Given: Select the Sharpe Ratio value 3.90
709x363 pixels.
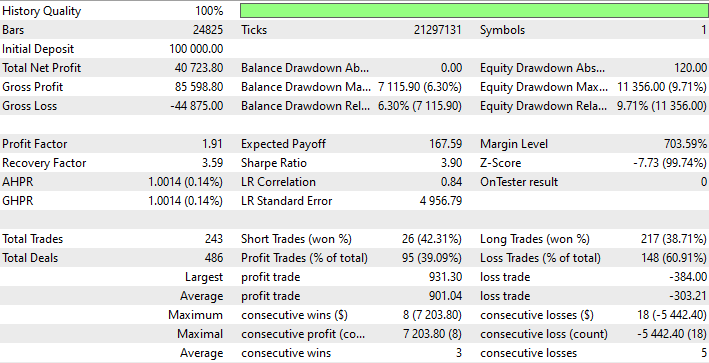Looking at the screenshot, I should [451, 163].
